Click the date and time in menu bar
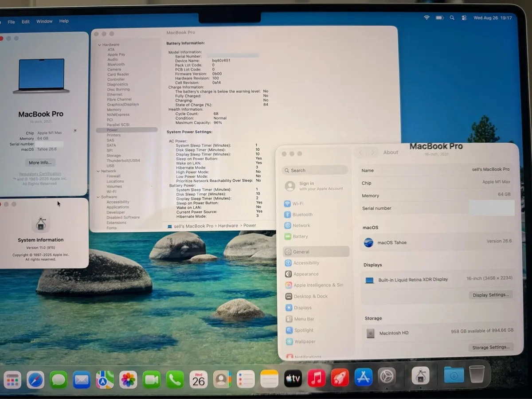This screenshot has height=399, width=532. pyautogui.click(x=493, y=18)
